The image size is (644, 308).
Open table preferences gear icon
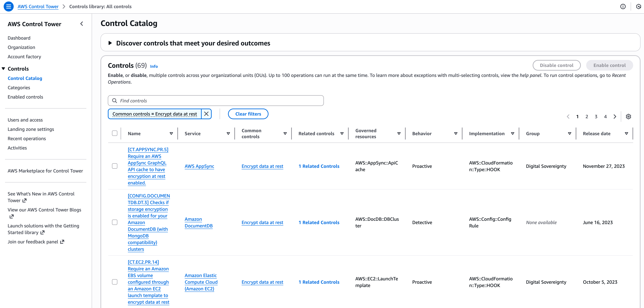[628, 117]
